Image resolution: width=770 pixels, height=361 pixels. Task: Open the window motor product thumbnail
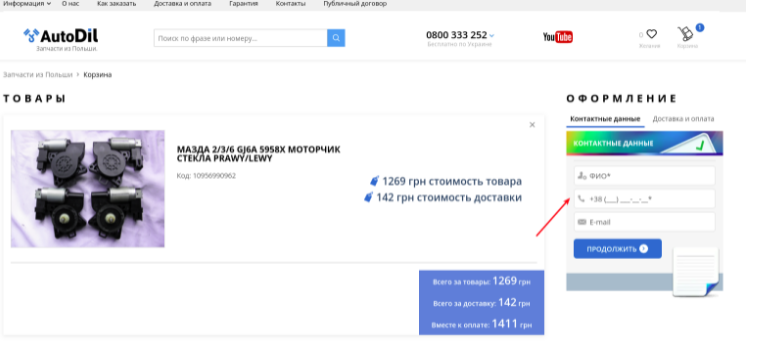pyautogui.click(x=88, y=189)
